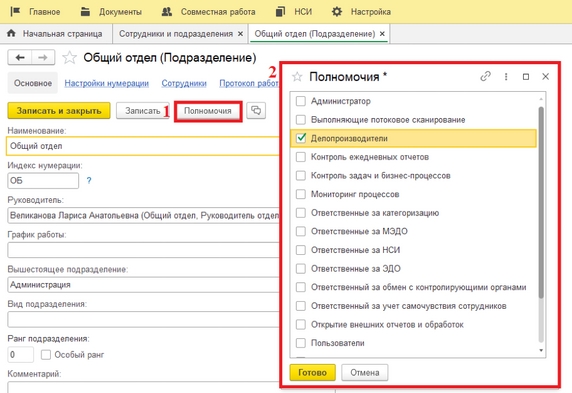Click the НСИ documents icon
The width and height of the screenshot is (572, 393).
[280, 12]
